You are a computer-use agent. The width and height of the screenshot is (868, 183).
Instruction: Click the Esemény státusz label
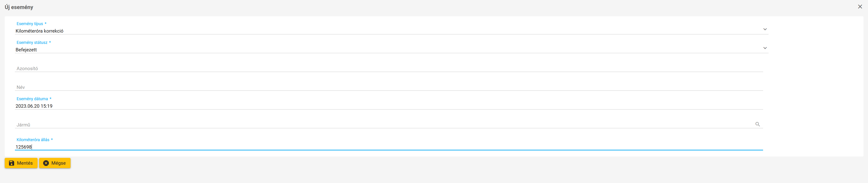coord(32,43)
